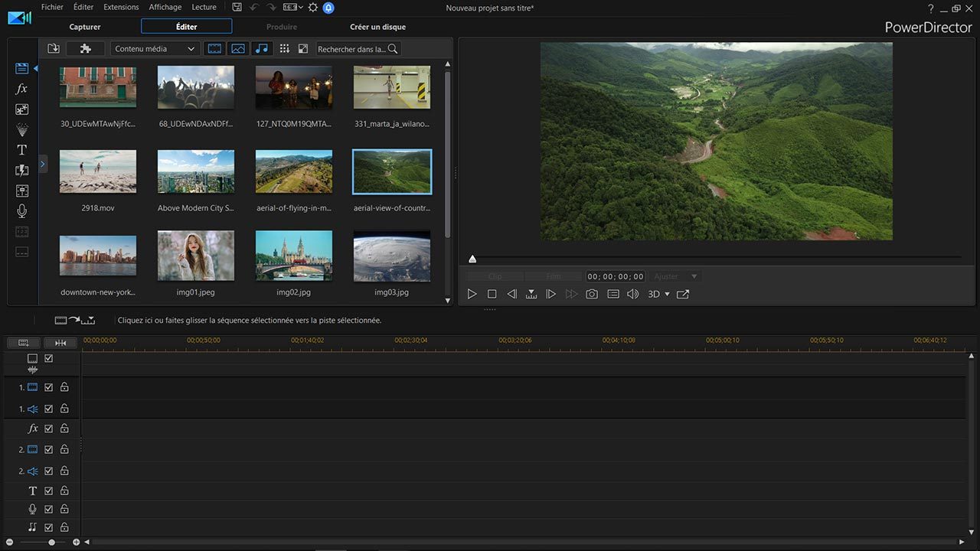Lock the music track padlock

coord(64,527)
